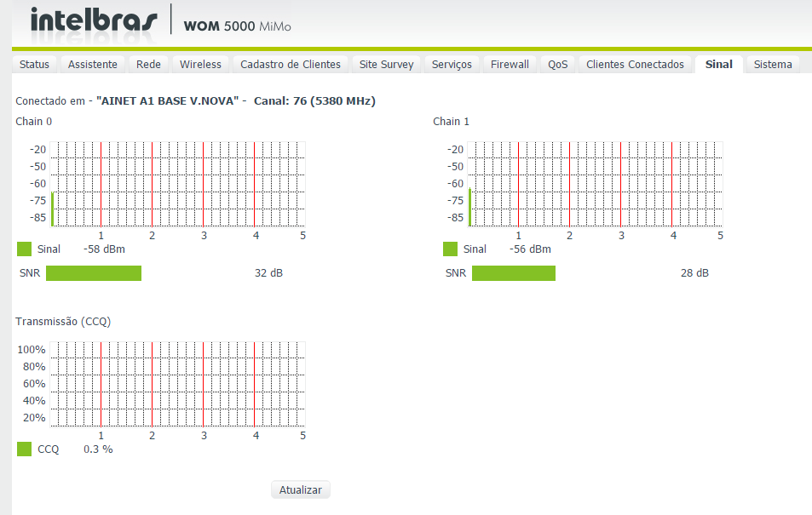Click the Chain 0 Sinal green legend swatch
The image size is (812, 515).
(25, 249)
